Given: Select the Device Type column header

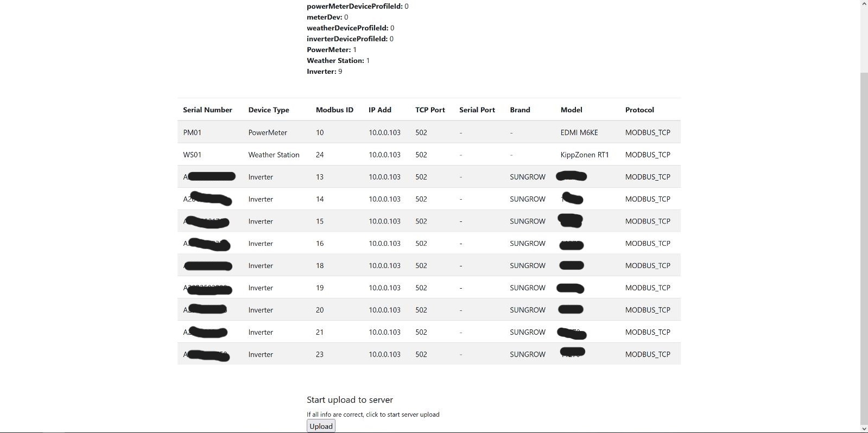Looking at the screenshot, I should click(269, 110).
